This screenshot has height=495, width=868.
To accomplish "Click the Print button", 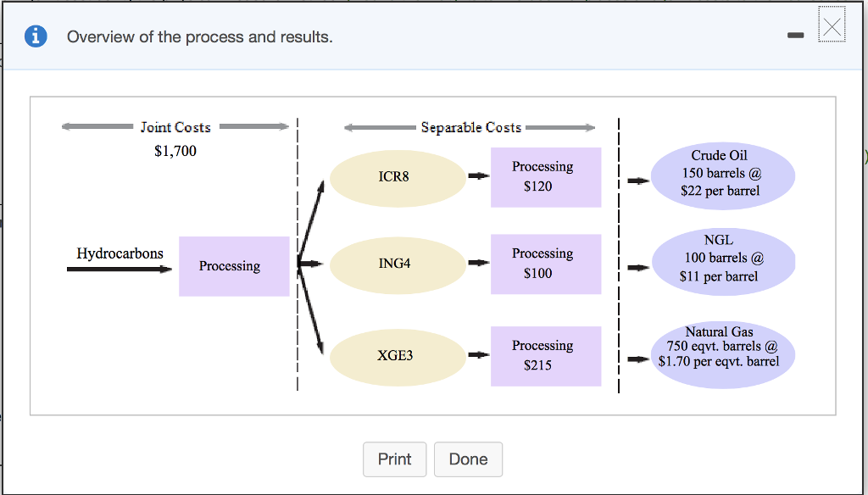I will (x=395, y=459).
